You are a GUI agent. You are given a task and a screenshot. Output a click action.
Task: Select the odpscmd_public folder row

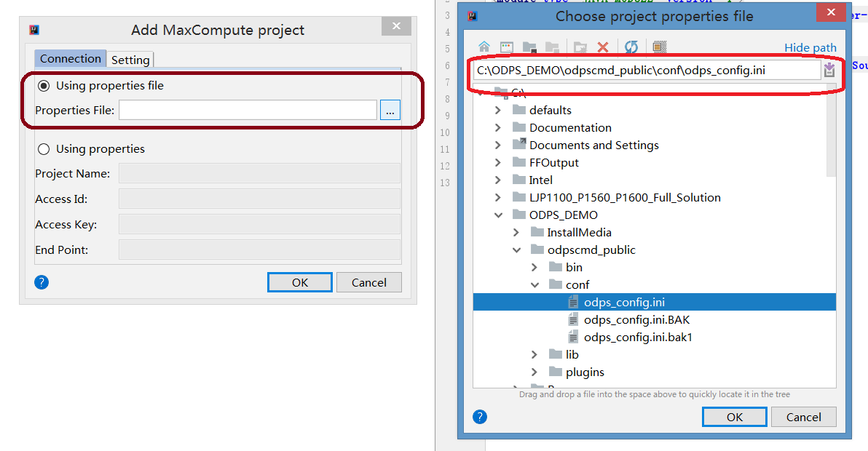coord(655,250)
